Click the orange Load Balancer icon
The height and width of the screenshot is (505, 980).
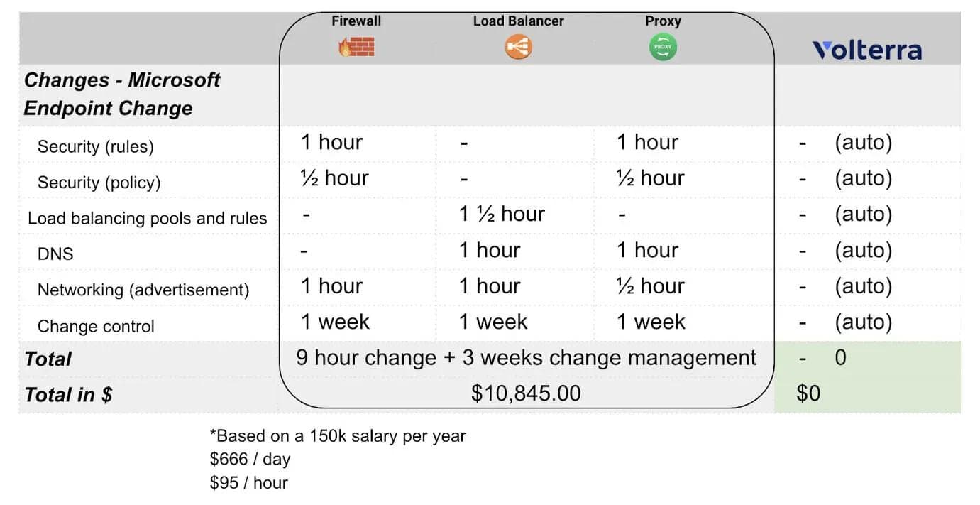tap(518, 48)
